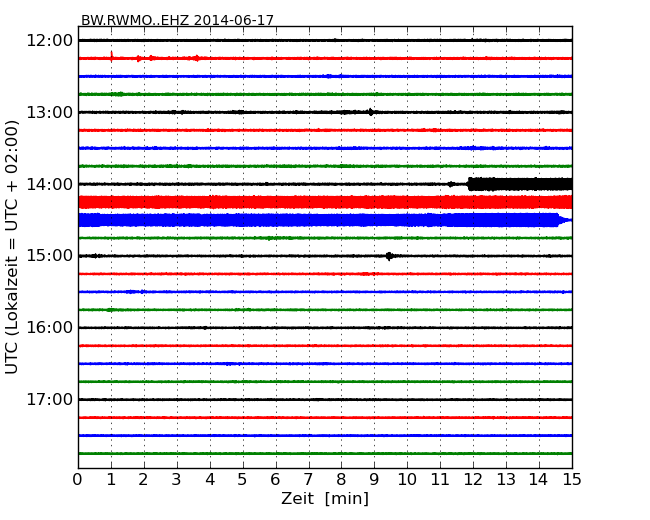
Task: Click the black blip near minute 9 on 13:00 trace
Action: (x=371, y=112)
